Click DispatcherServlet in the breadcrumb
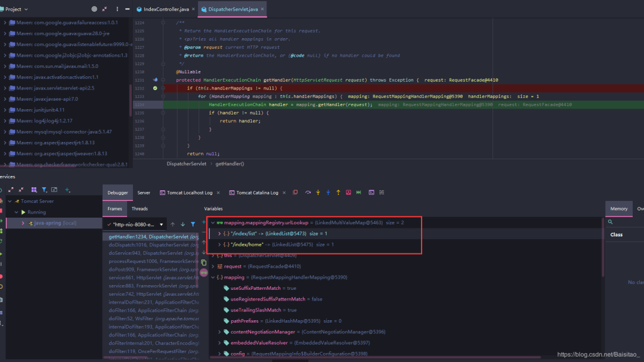 [x=187, y=163]
